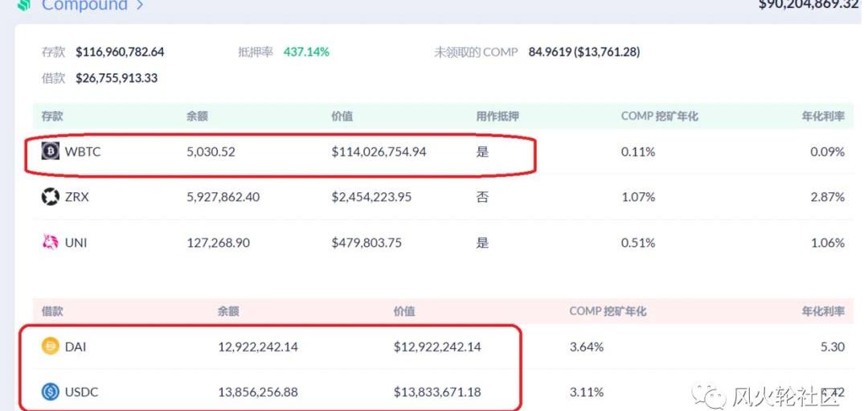The width and height of the screenshot is (868, 411).
Task: Click deposits table 余额 header
Action: [x=197, y=117]
